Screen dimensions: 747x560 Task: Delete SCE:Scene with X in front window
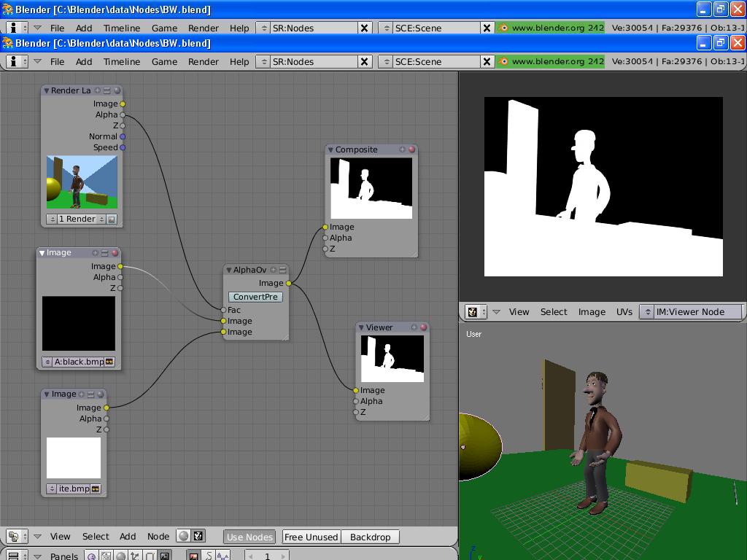coord(487,61)
